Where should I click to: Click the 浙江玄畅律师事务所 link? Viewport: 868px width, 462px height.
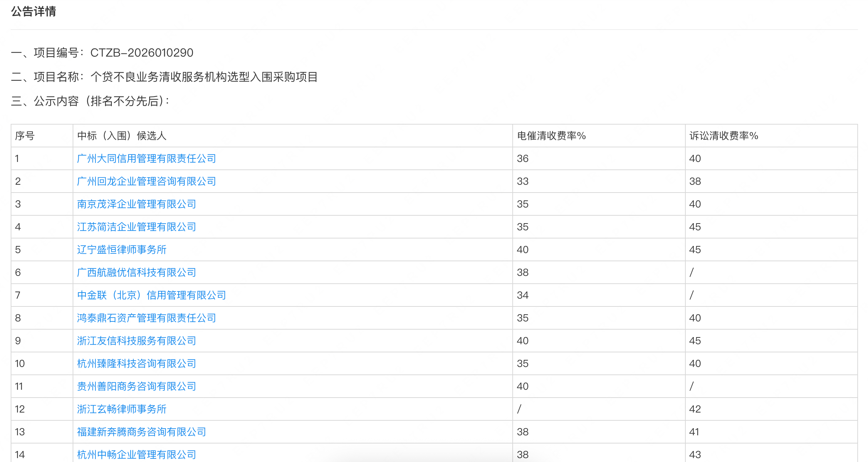tap(121, 409)
